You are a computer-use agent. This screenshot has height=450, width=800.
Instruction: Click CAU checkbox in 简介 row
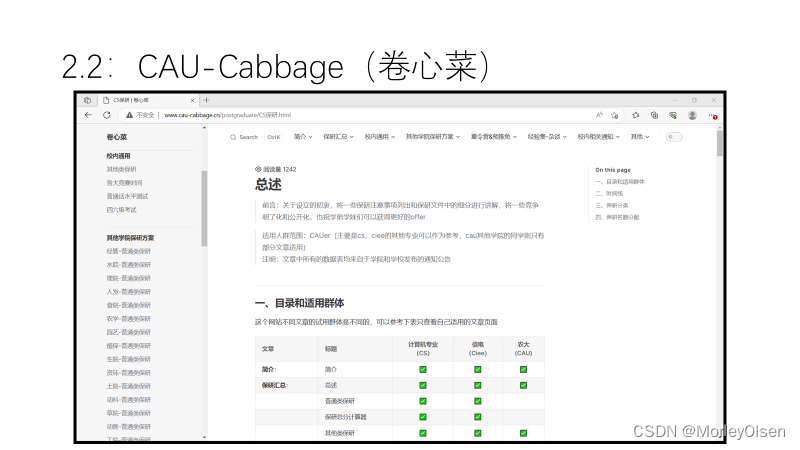click(523, 369)
